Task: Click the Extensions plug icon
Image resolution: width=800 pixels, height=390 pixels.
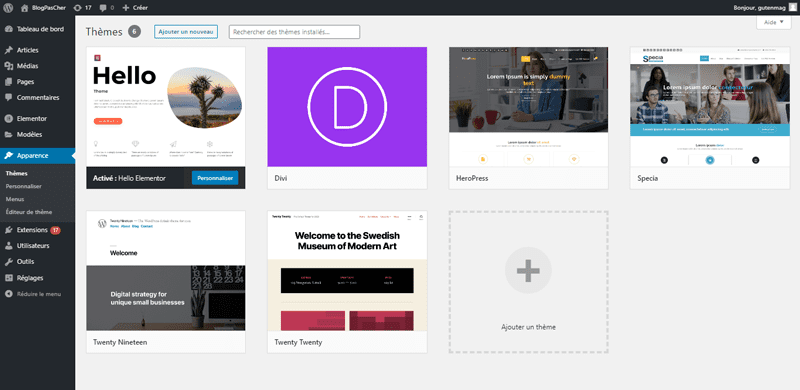Action: pyautogui.click(x=9, y=230)
